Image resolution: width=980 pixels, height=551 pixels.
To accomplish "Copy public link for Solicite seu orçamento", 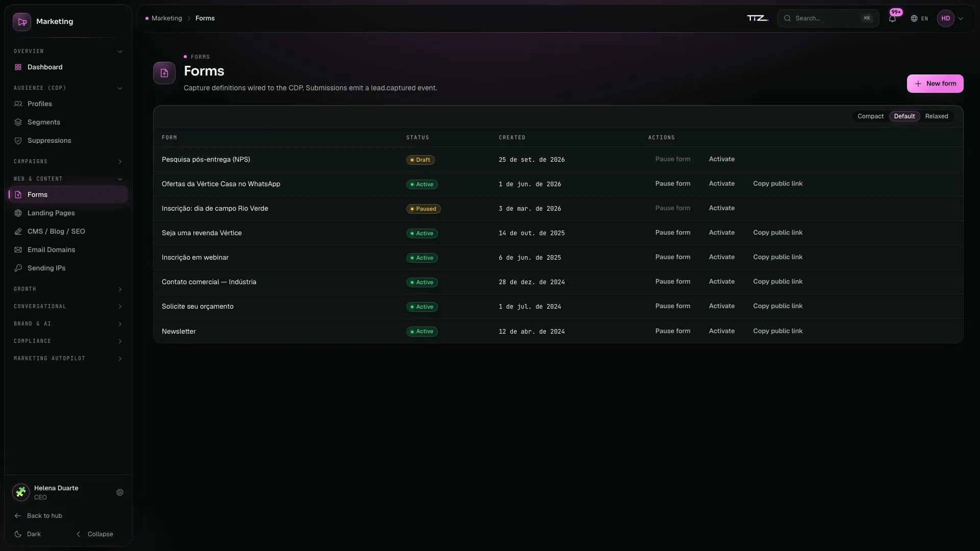I will tap(778, 306).
